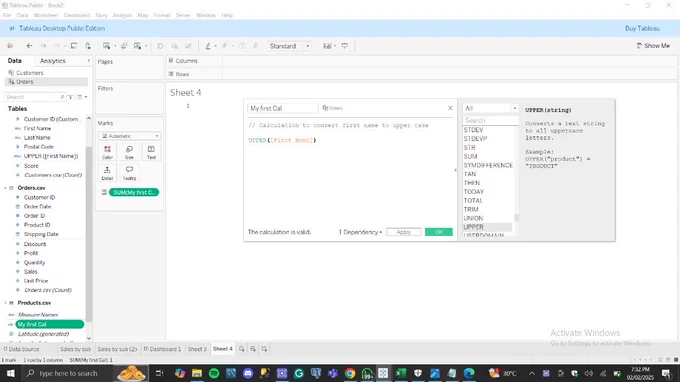The image size is (680, 382).
Task: Click the New Data Source toolbar icon
Action: click(88, 46)
